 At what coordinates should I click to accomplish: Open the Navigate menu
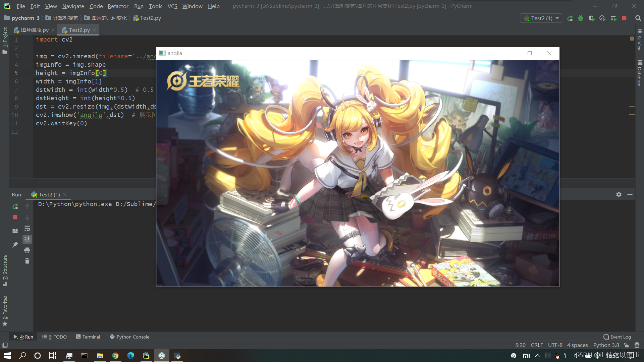click(x=73, y=6)
